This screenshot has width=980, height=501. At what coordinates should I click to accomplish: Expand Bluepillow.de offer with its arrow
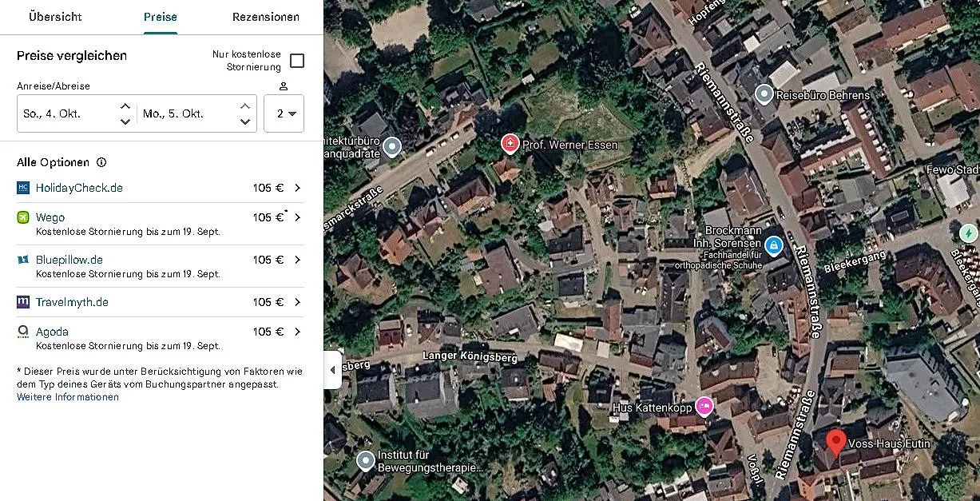[297, 260]
